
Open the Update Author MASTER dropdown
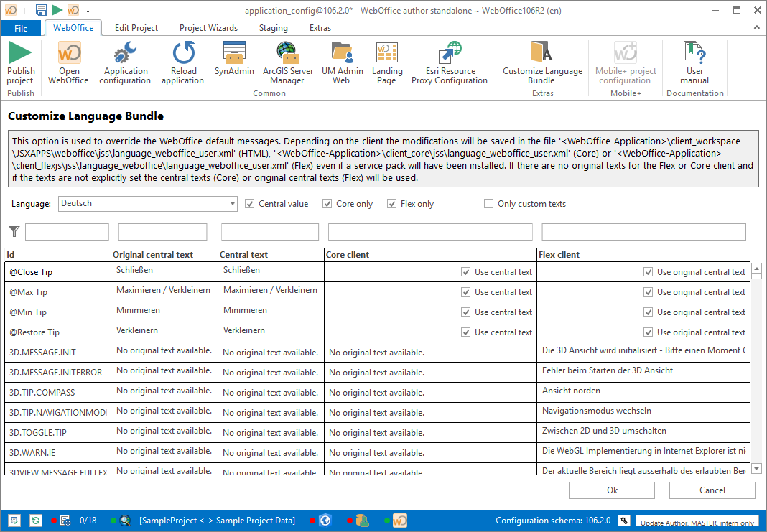[x=697, y=522]
